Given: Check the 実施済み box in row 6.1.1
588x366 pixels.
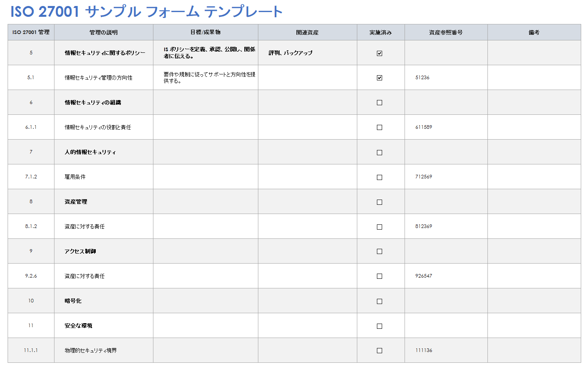Looking at the screenshot, I should click(x=379, y=128).
